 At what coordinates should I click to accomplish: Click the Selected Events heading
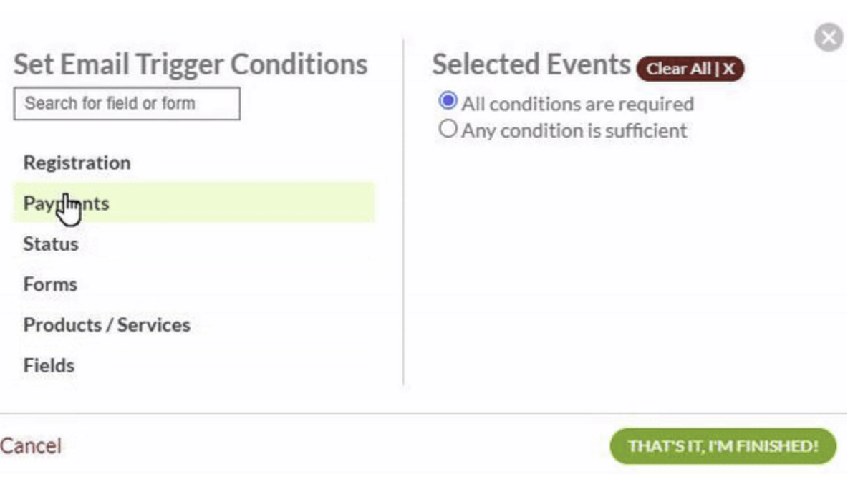(531, 64)
